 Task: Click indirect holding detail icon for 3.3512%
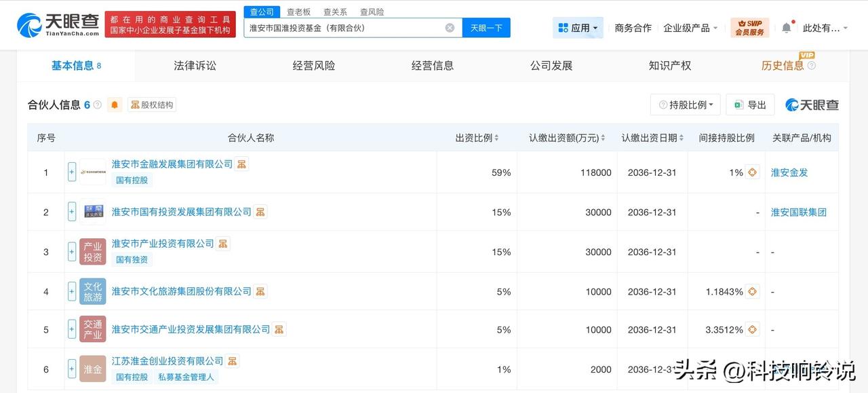[x=752, y=330]
